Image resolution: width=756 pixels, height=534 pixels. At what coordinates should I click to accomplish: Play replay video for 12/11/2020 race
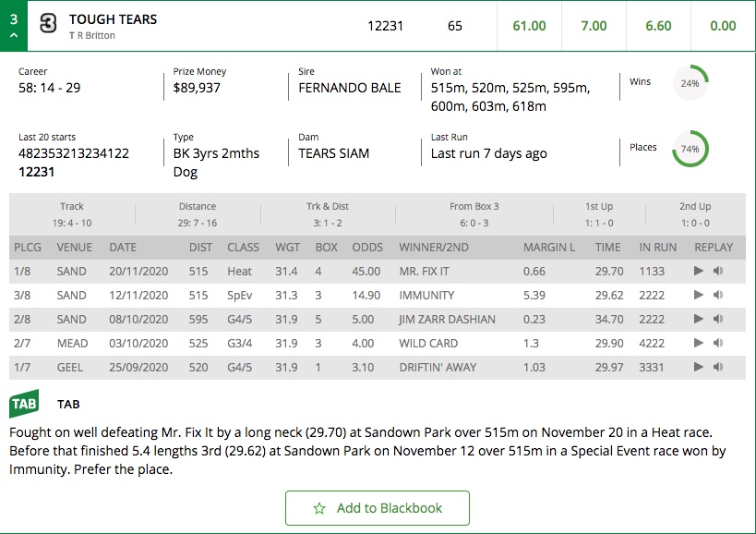click(698, 295)
